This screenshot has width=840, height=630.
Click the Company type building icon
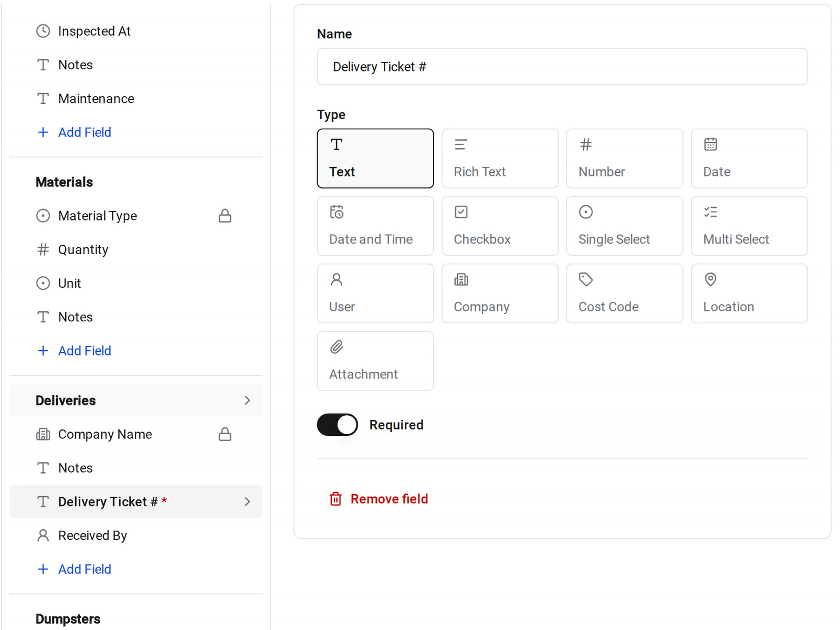[x=461, y=279]
